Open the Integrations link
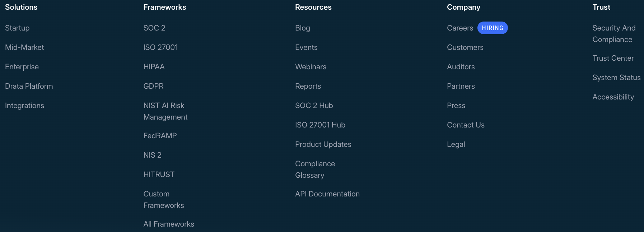This screenshot has width=644, height=232. tap(24, 106)
